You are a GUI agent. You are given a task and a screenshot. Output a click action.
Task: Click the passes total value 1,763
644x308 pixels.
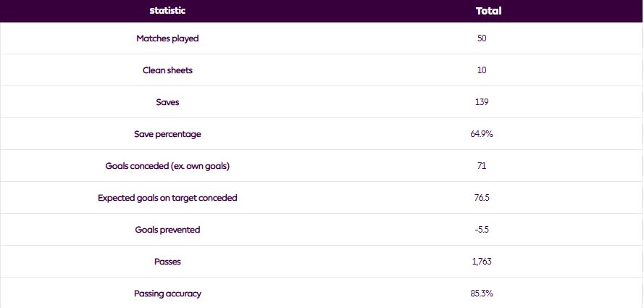pos(482,262)
